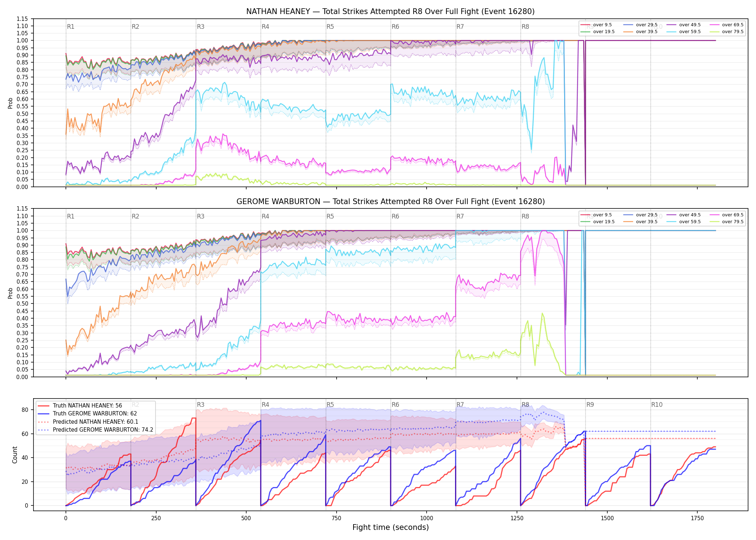Click the 1750 tick label on the time axis

pos(697,518)
